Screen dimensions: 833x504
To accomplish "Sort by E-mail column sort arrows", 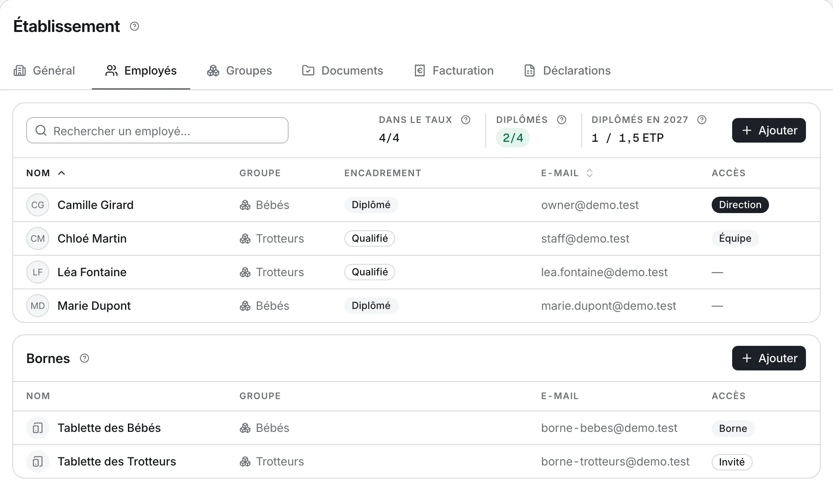I will [589, 173].
